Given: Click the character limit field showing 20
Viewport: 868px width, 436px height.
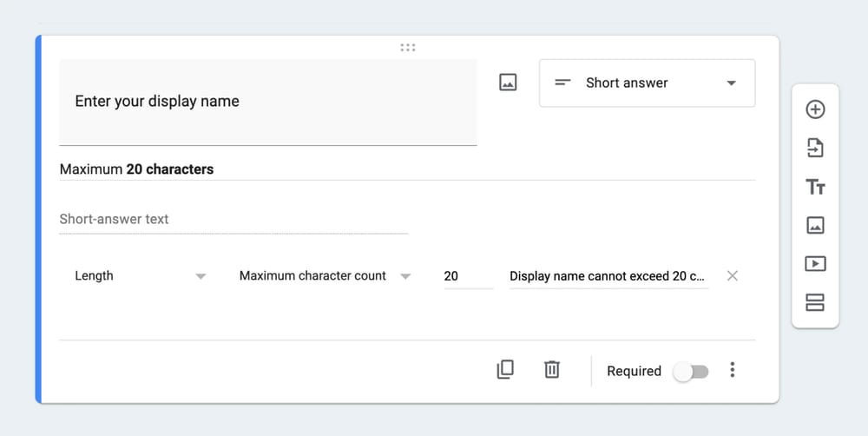Looking at the screenshot, I should coord(467,276).
